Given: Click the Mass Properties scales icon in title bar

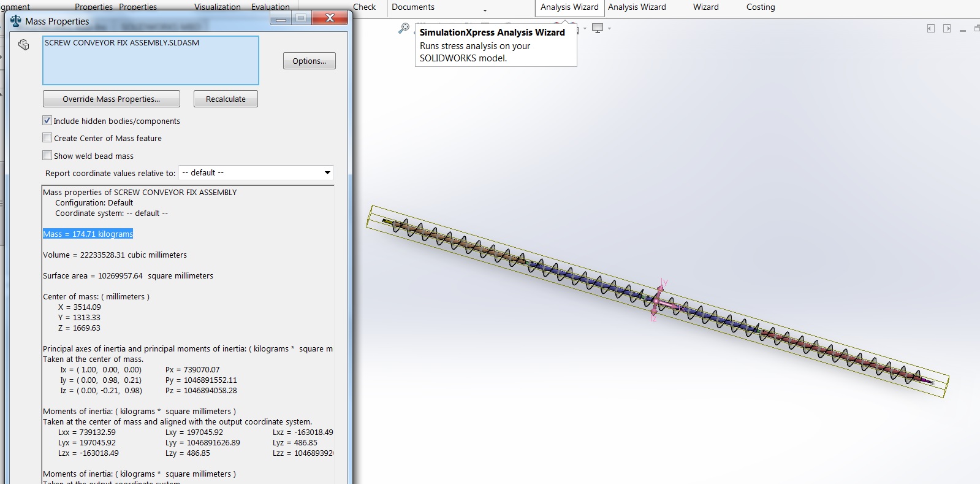Looking at the screenshot, I should pyautogui.click(x=16, y=21).
